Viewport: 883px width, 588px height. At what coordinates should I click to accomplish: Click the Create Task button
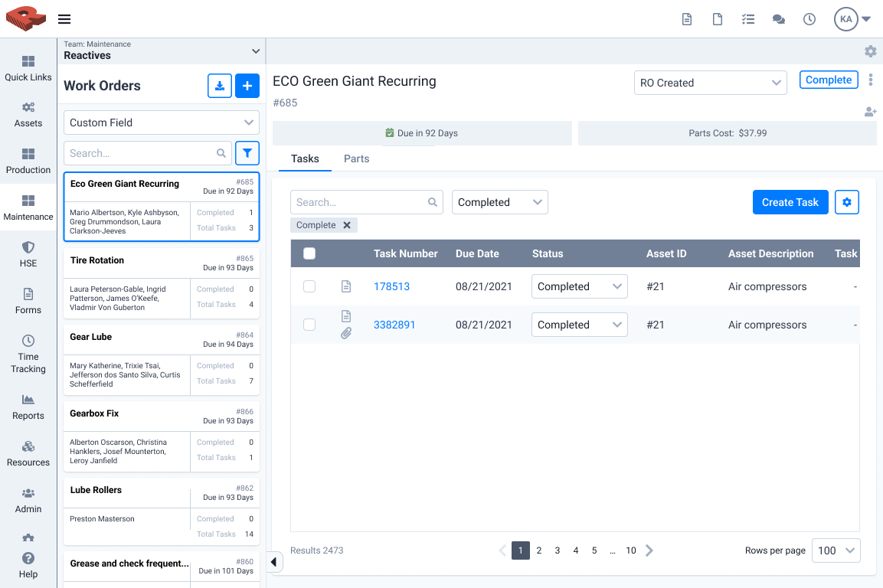click(x=790, y=202)
